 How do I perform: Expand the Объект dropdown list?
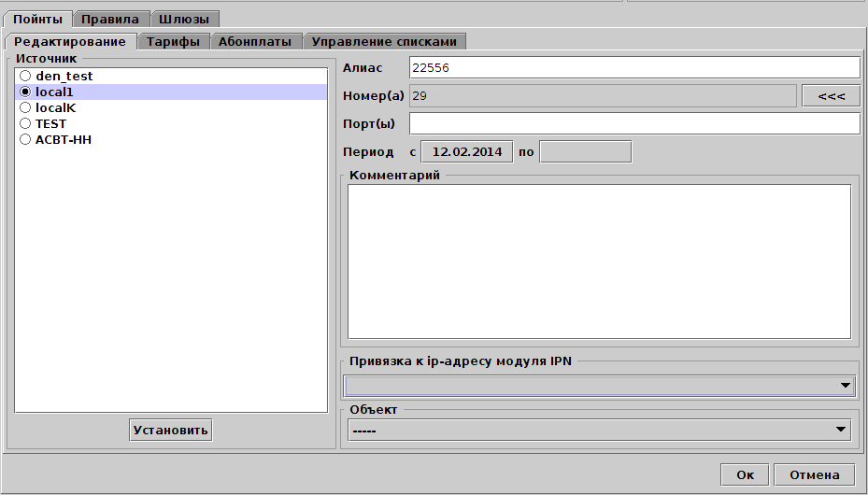[599, 430]
